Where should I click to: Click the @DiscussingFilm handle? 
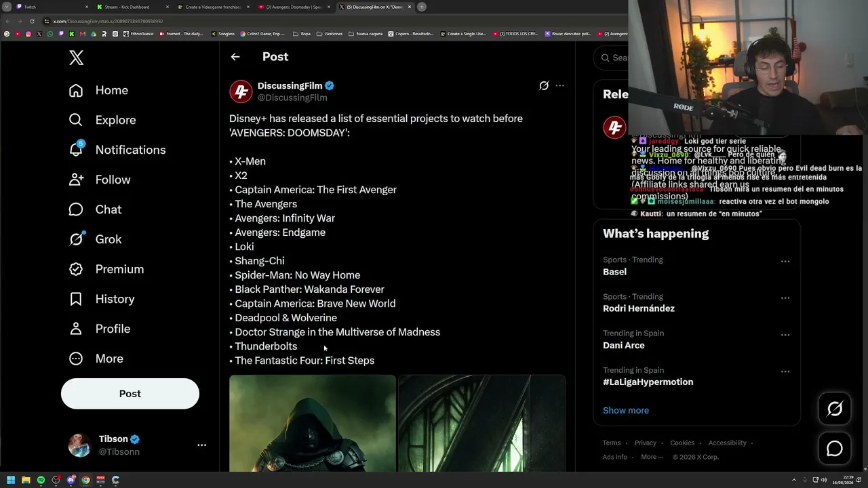[x=292, y=98]
